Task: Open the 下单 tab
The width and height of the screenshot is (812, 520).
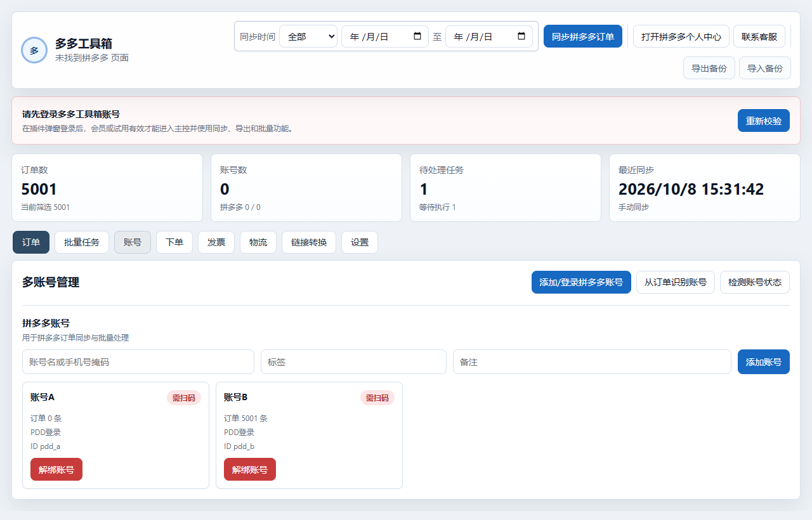Action: click(x=174, y=242)
